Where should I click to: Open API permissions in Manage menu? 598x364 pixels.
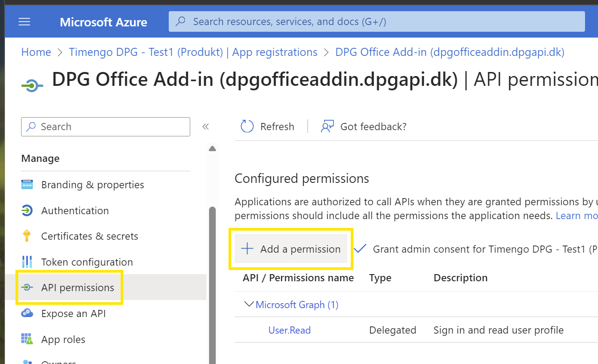pyautogui.click(x=77, y=288)
